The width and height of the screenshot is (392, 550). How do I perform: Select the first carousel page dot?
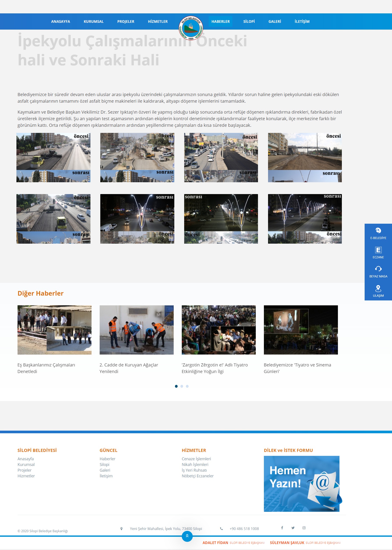click(176, 386)
